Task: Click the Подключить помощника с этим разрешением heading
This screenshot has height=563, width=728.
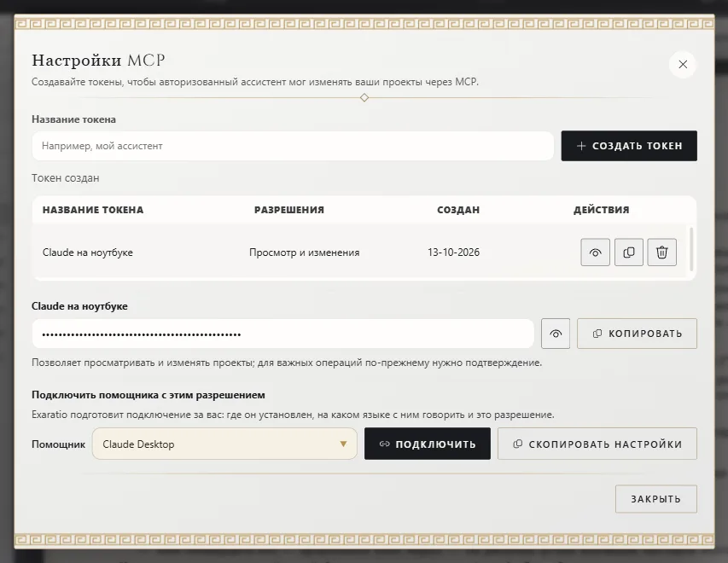Action: 149,395
